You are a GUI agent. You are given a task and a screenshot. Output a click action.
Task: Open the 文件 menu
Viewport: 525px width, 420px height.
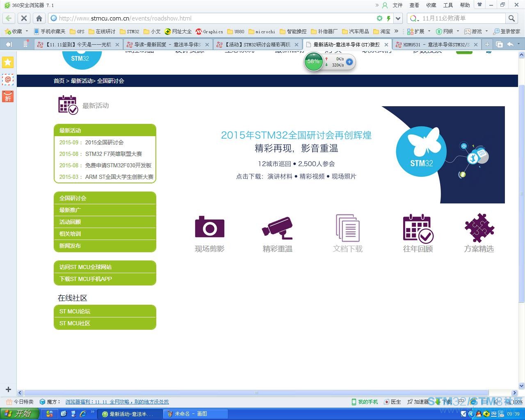click(397, 5)
